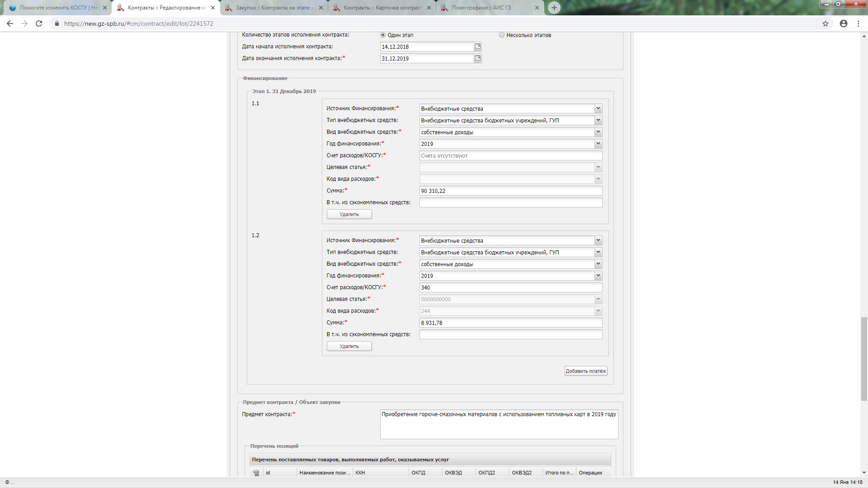Click the 'Итого по п...' column header
868x488 pixels.
tap(560, 473)
